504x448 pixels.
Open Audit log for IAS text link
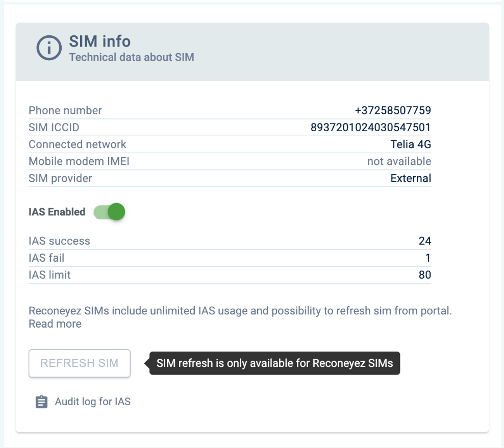pos(92,402)
